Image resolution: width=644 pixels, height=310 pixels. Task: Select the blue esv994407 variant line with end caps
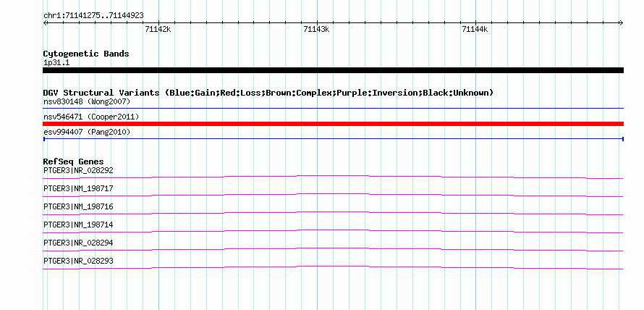click(x=333, y=139)
